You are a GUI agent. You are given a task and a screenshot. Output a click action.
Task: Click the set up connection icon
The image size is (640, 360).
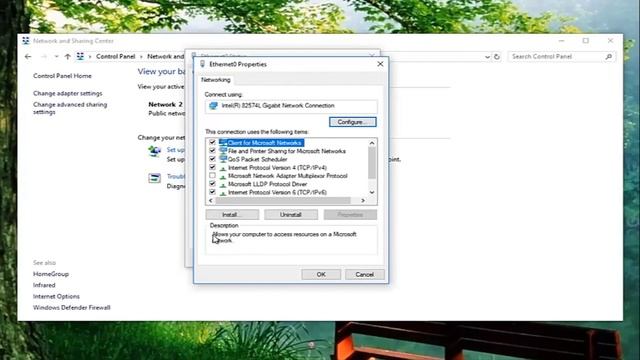[154, 151]
